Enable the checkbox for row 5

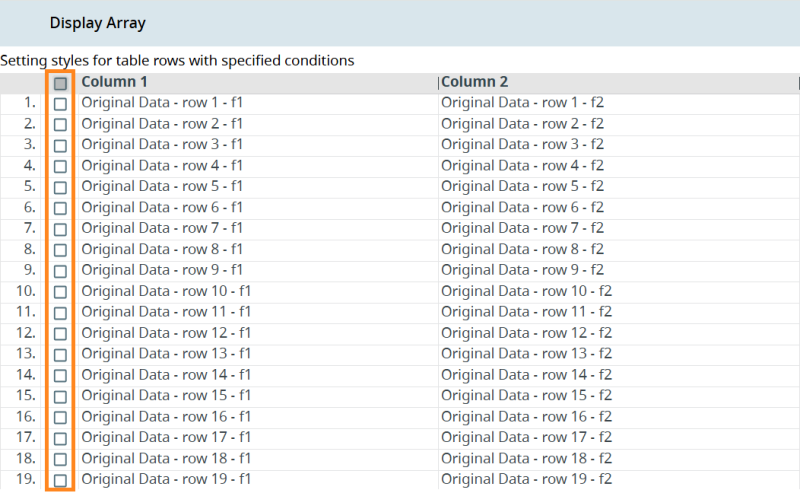pos(60,187)
